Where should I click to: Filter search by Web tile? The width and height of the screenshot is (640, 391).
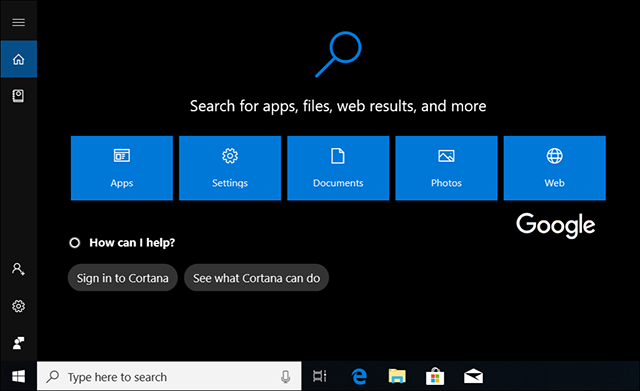pos(554,168)
